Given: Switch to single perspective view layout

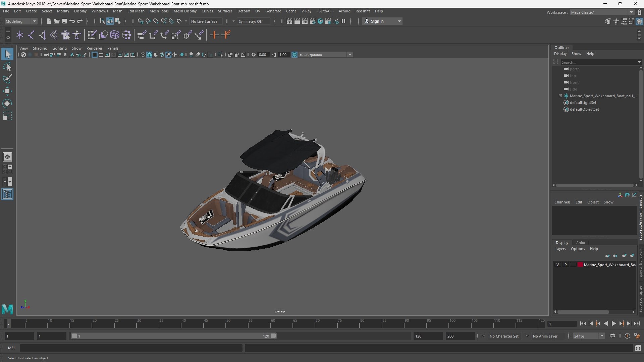Looking at the screenshot, I should coord(7,157).
